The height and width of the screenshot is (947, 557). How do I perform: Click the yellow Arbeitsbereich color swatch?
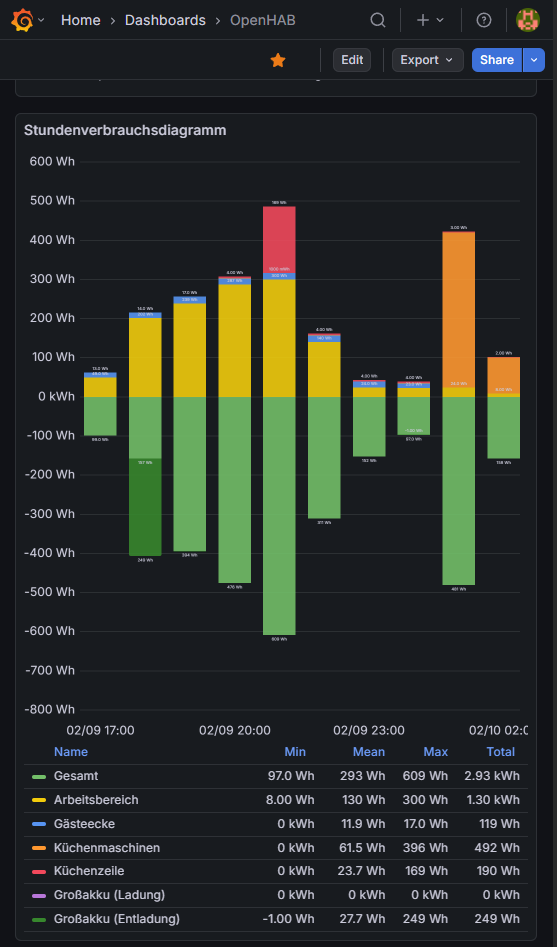point(39,800)
